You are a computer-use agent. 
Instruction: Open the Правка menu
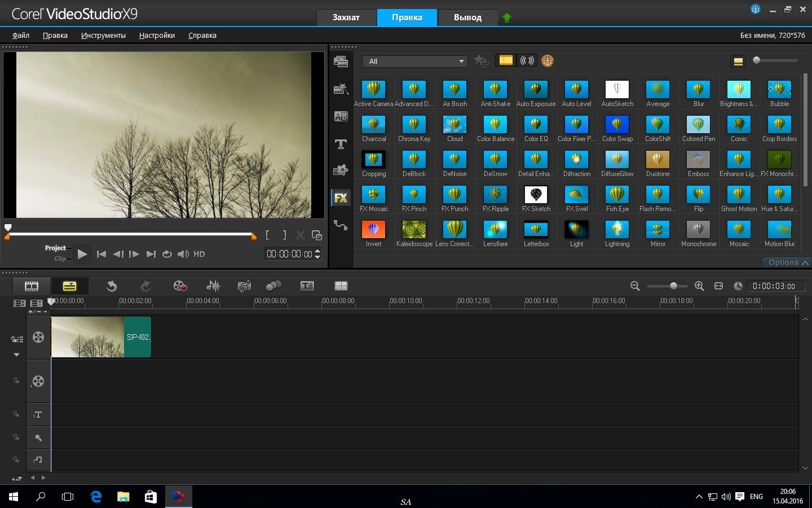pyautogui.click(x=55, y=35)
